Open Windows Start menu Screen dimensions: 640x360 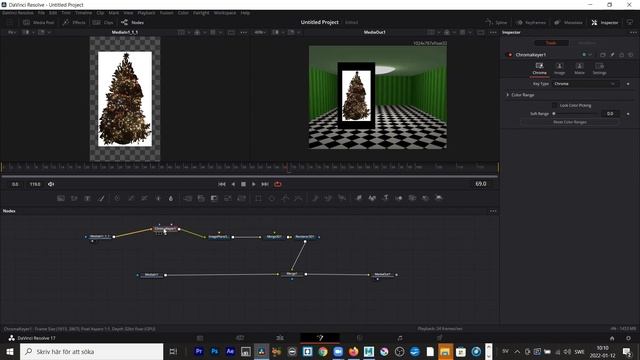(x=10, y=351)
